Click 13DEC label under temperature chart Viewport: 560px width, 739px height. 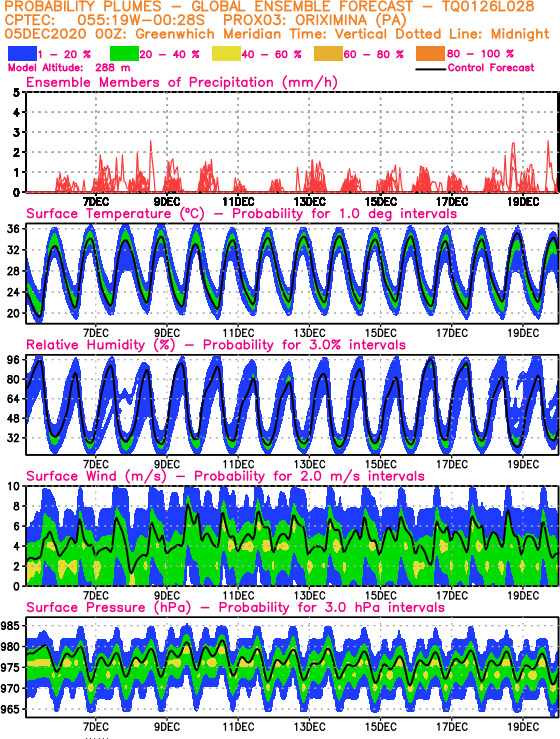coord(309,333)
